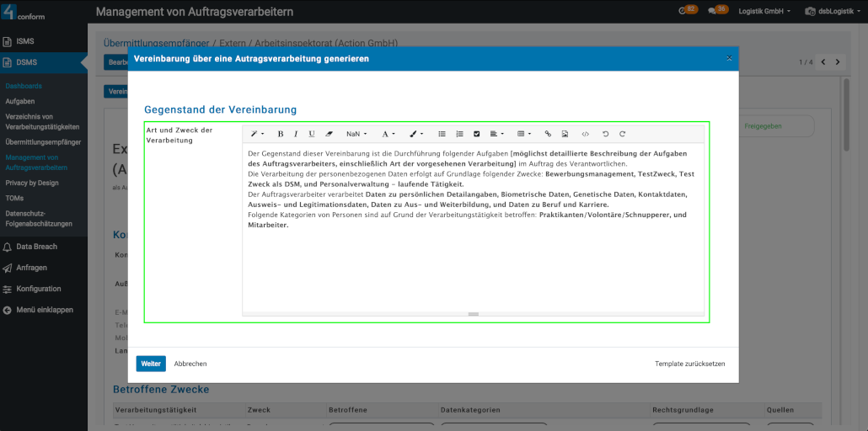Undo the last edit in the editor
The width and height of the screenshot is (868, 431).
(605, 134)
